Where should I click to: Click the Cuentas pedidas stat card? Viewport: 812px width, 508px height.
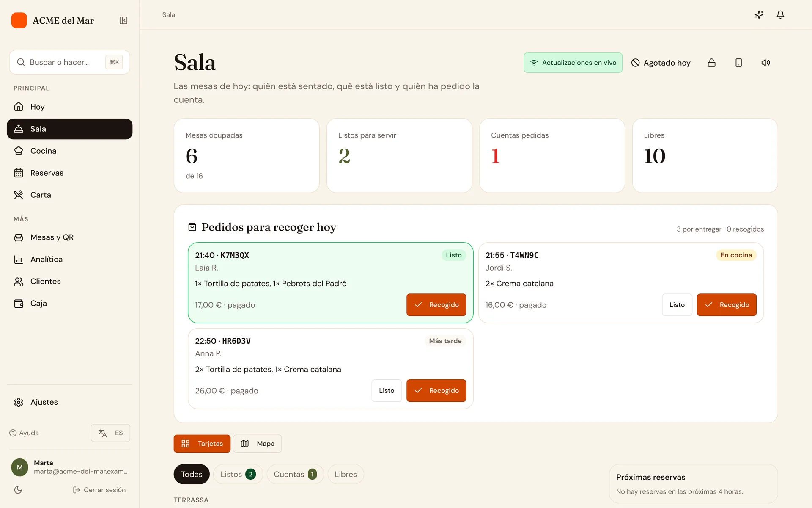(x=552, y=155)
